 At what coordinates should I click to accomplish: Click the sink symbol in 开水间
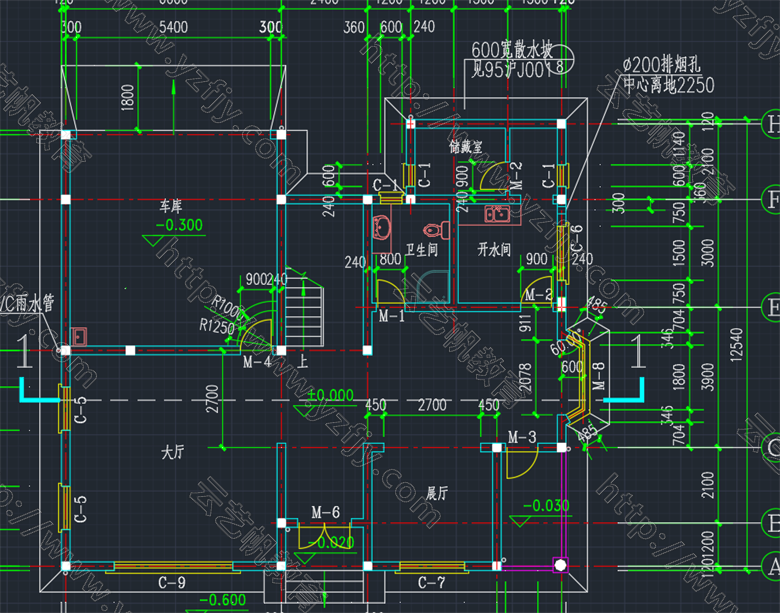click(x=497, y=214)
